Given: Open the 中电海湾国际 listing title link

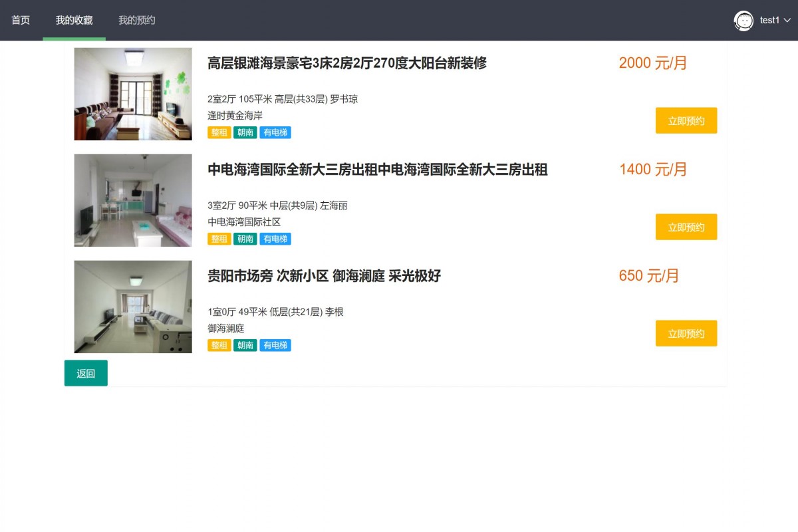Looking at the screenshot, I should tap(378, 170).
